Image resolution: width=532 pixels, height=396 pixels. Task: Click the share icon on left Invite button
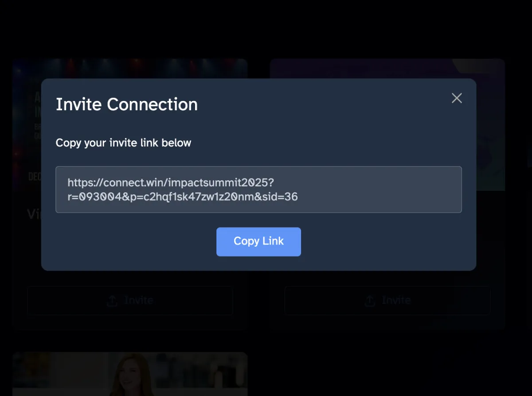[x=113, y=301]
